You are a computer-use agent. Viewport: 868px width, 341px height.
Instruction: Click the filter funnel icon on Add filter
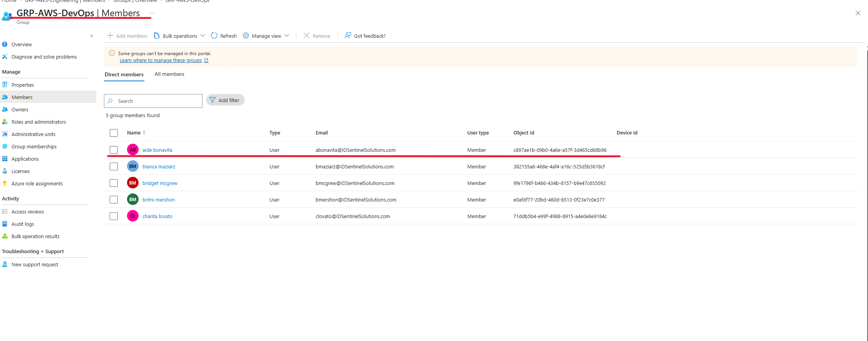pos(212,100)
